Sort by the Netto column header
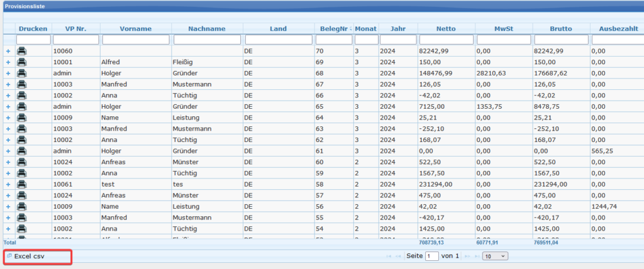Viewport: 644px width, 269px height. [447, 29]
